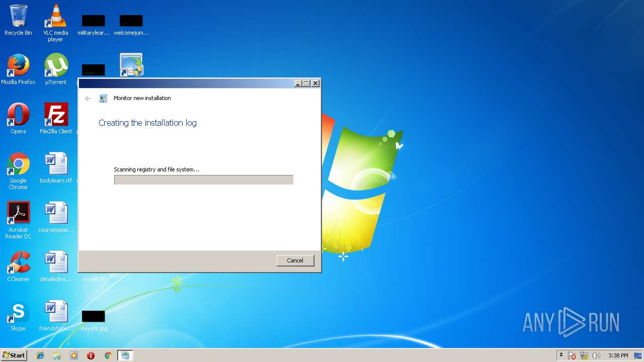This screenshot has width=644, height=362.
Task: Select the FileZilla Client shortcut
Action: (56, 119)
